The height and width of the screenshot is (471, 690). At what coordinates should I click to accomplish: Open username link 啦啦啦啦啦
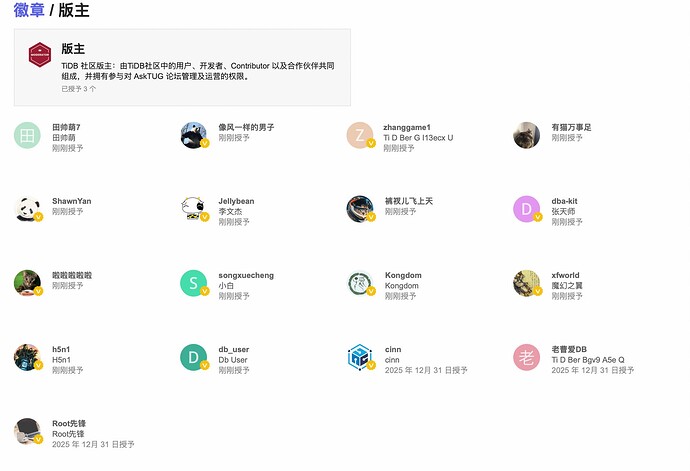pyautogui.click(x=72, y=275)
